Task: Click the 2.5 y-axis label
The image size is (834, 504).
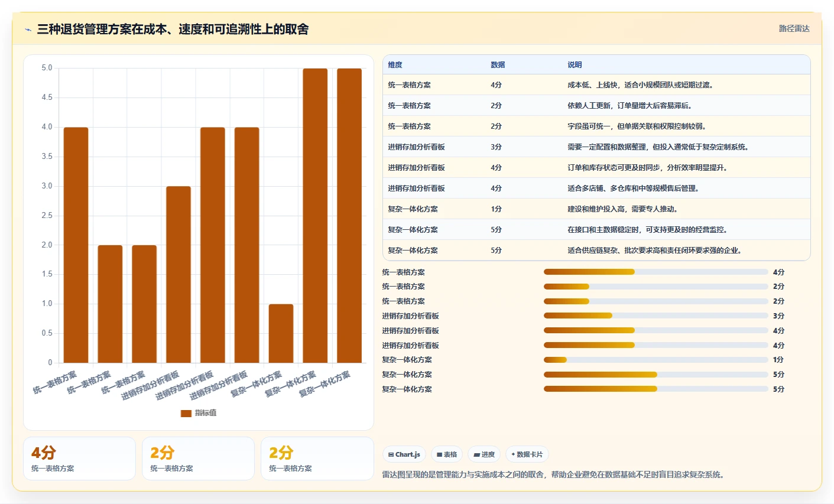Action: [x=47, y=216]
